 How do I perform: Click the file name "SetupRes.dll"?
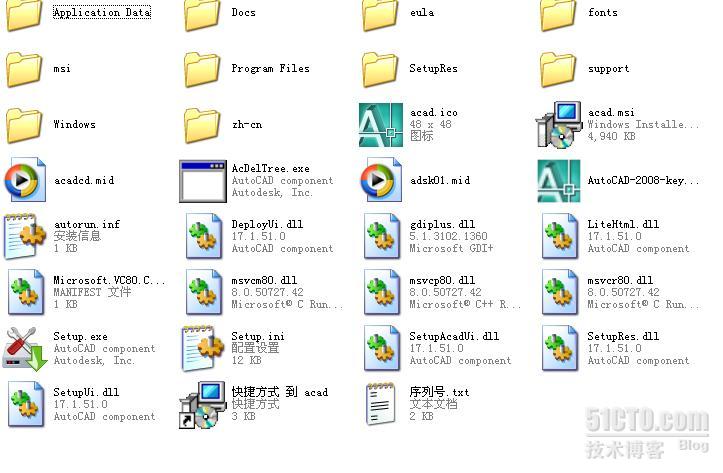tap(623, 336)
